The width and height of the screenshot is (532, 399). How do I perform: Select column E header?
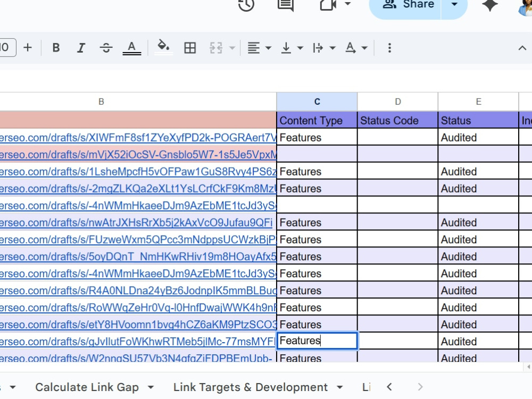[x=478, y=102]
